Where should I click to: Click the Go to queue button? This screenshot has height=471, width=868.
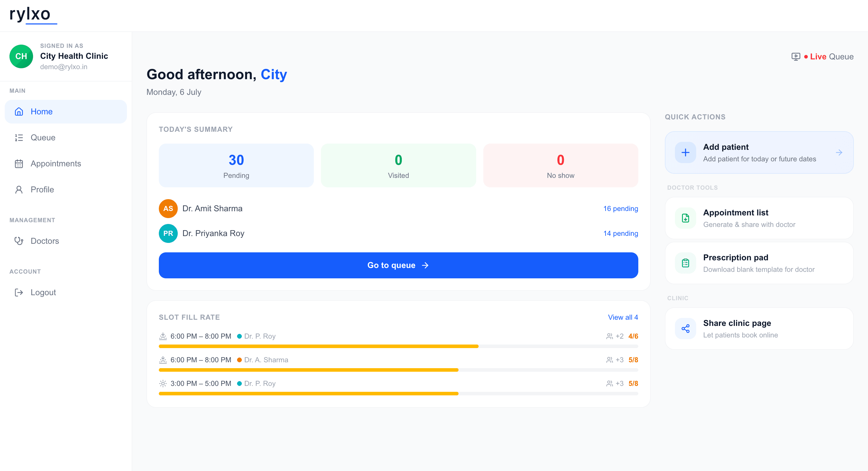pos(398,265)
